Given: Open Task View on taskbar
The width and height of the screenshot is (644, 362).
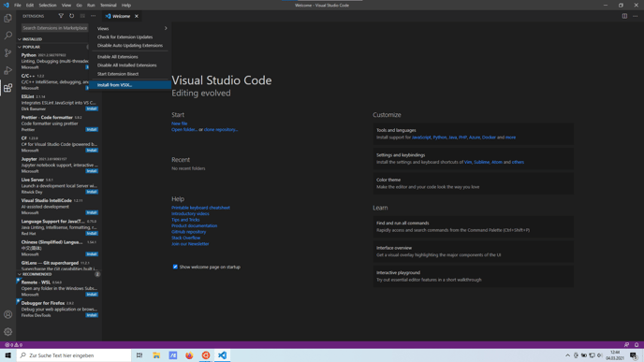Looking at the screenshot, I should click(139, 355).
